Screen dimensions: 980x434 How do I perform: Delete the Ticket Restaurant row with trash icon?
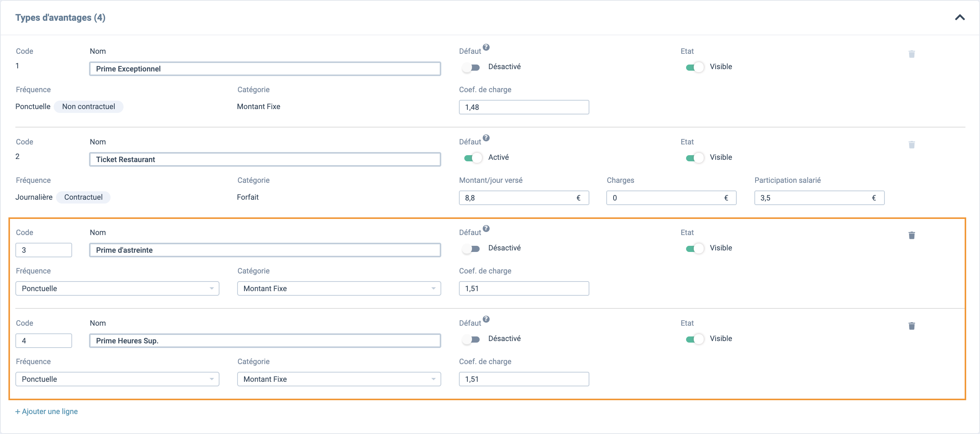912,145
